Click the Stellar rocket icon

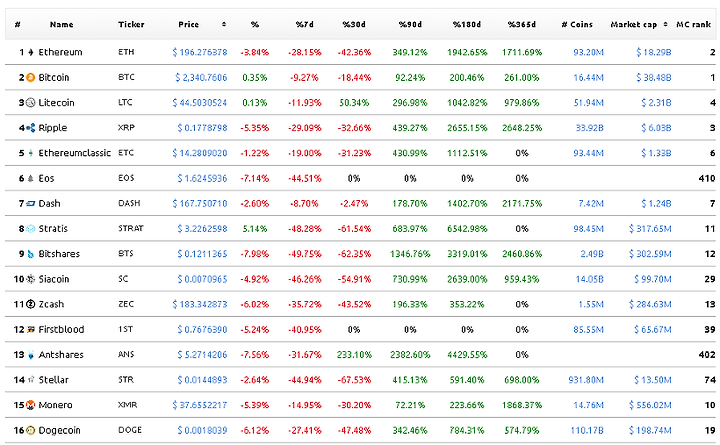(x=30, y=380)
